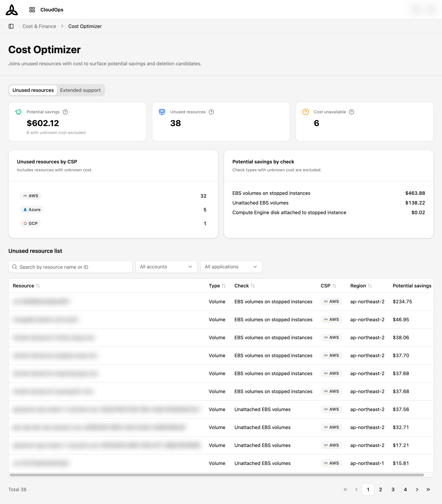Open the apps grid menu icon

point(32,10)
